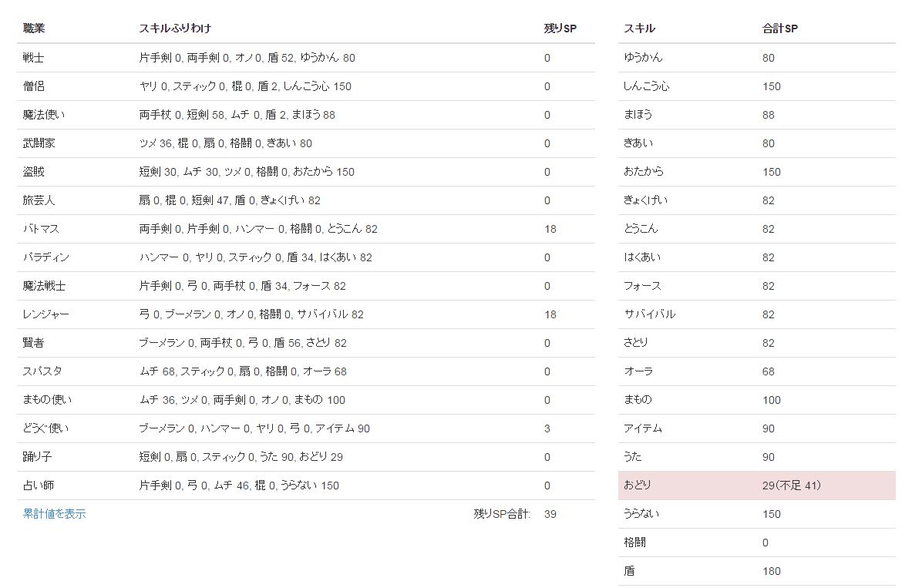Click the 残りSP合計 total value 39
This screenshot has width=922, height=588.
550,514
